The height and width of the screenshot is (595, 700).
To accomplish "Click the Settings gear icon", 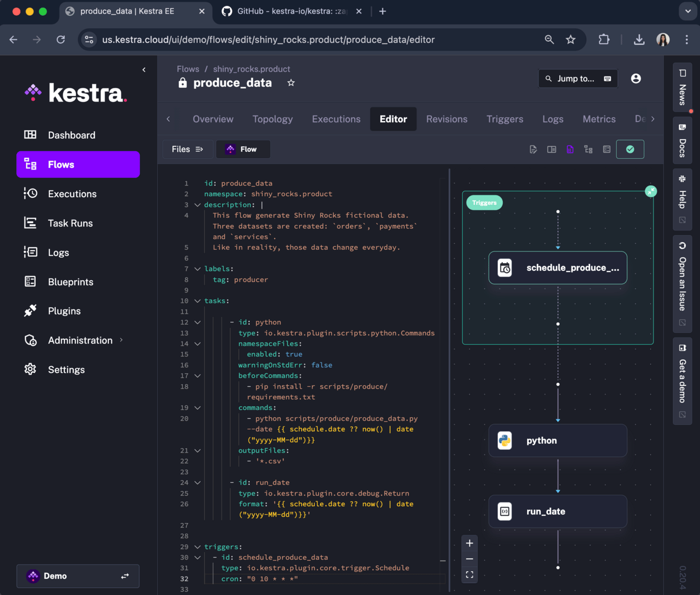I will point(30,369).
